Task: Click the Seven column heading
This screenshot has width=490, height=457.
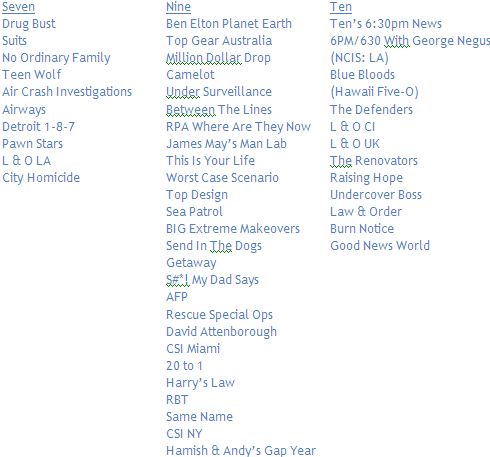Action: pos(18,7)
